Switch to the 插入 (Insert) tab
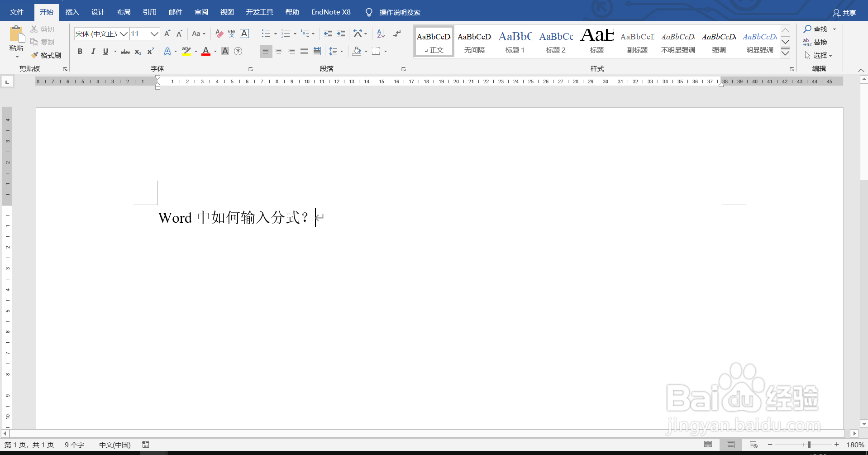 (x=72, y=12)
